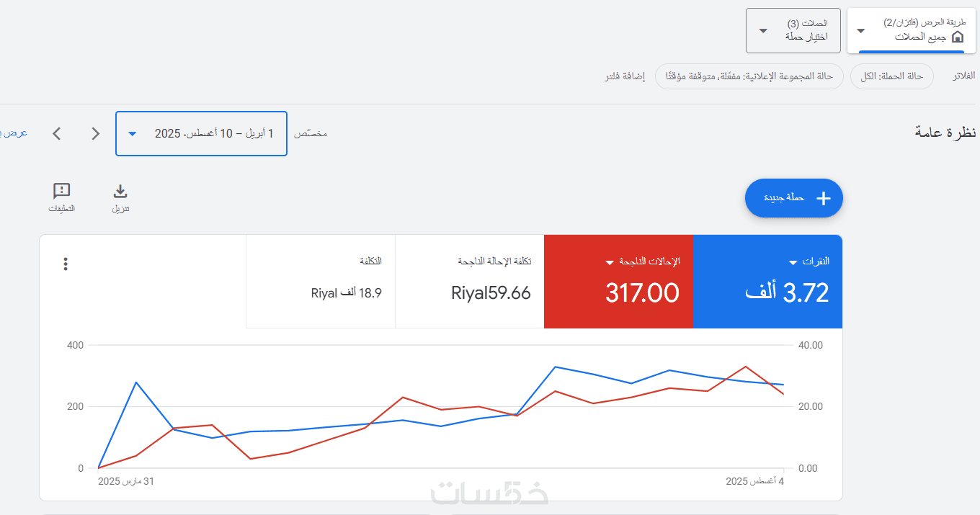This screenshot has width=980, height=515.
Task: Click the 'حالة الحملة: الكل' filter chip
Action: click(891, 76)
